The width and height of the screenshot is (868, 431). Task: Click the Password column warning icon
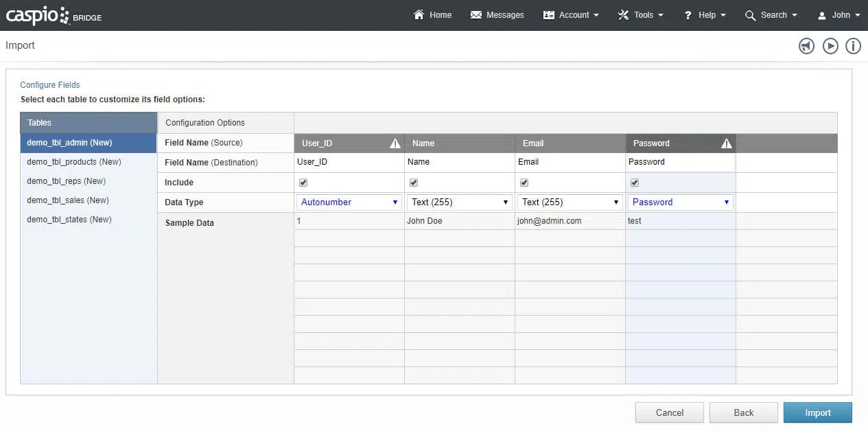pyautogui.click(x=727, y=143)
